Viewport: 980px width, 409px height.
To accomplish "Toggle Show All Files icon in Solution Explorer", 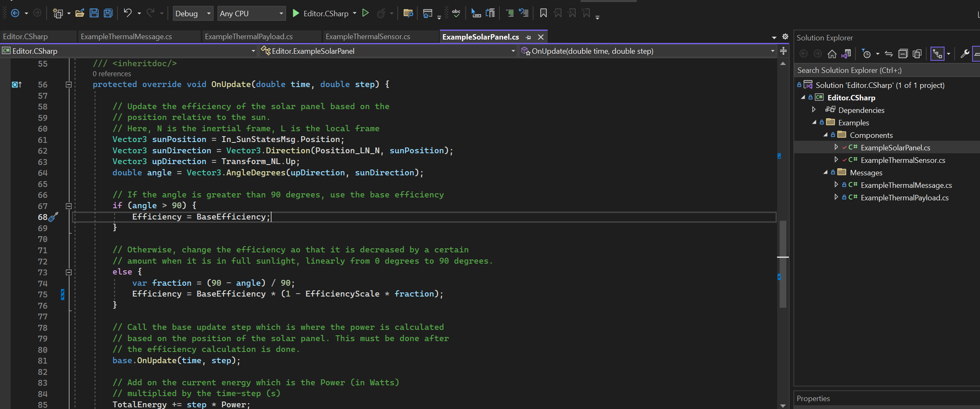I will [x=917, y=54].
